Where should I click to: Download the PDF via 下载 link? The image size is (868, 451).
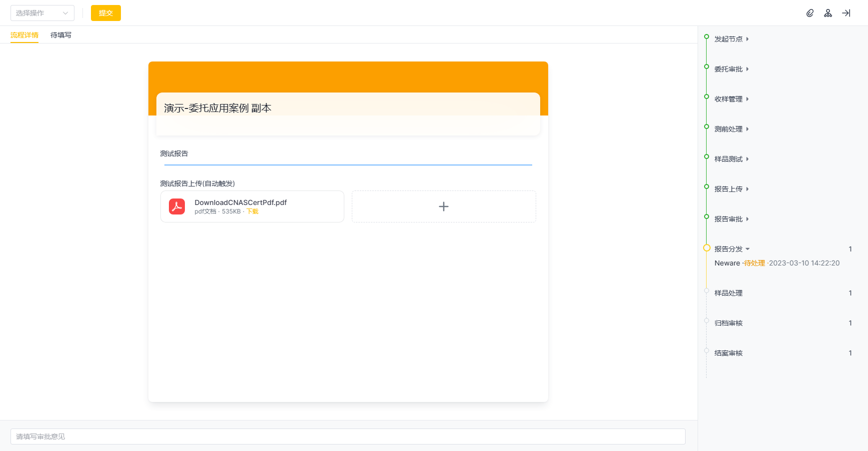(252, 211)
